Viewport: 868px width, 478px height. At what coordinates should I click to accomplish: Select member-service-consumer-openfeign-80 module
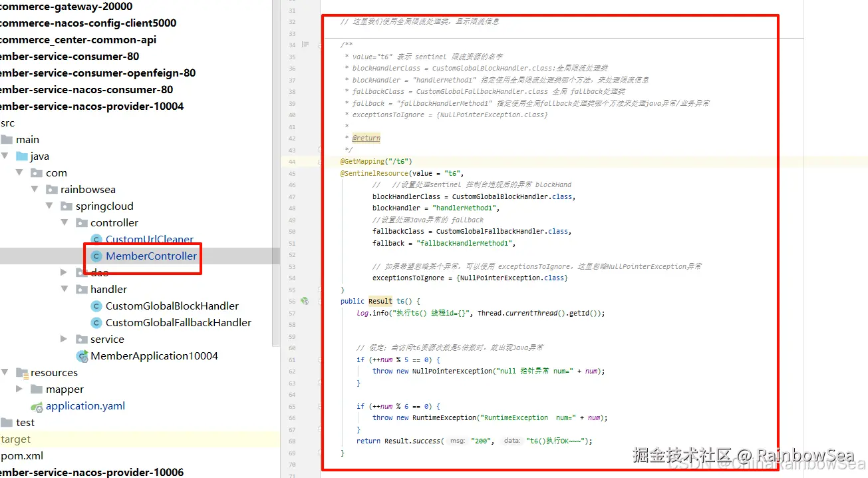pos(98,73)
